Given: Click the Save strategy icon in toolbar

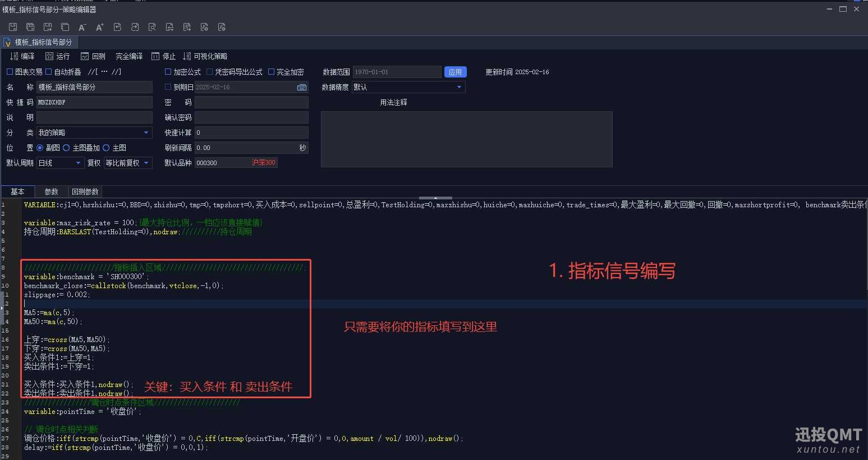Looking at the screenshot, I should pyautogui.click(x=13, y=27).
